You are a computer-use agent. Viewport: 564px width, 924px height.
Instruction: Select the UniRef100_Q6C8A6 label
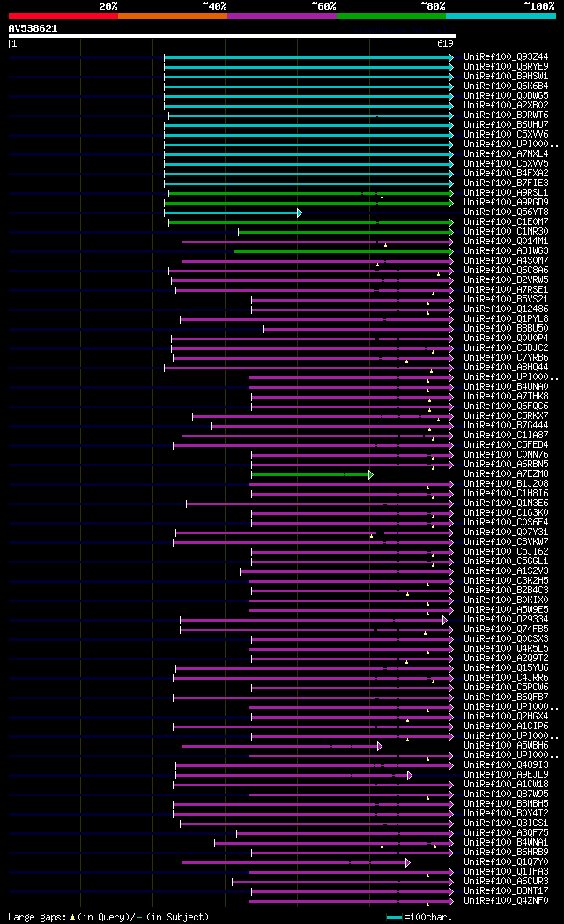coord(506,271)
